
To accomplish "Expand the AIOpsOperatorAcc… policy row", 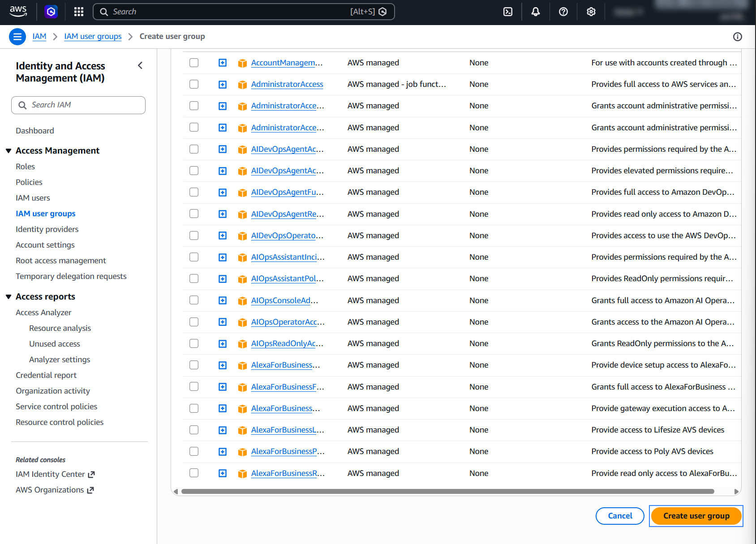I will [x=223, y=322].
